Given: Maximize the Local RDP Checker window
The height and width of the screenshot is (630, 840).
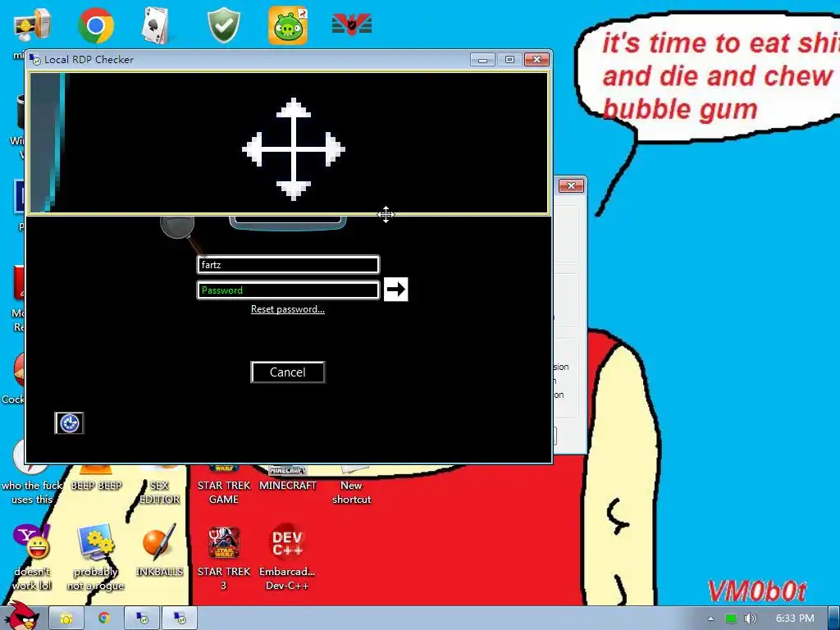Looking at the screenshot, I should pyautogui.click(x=509, y=59).
